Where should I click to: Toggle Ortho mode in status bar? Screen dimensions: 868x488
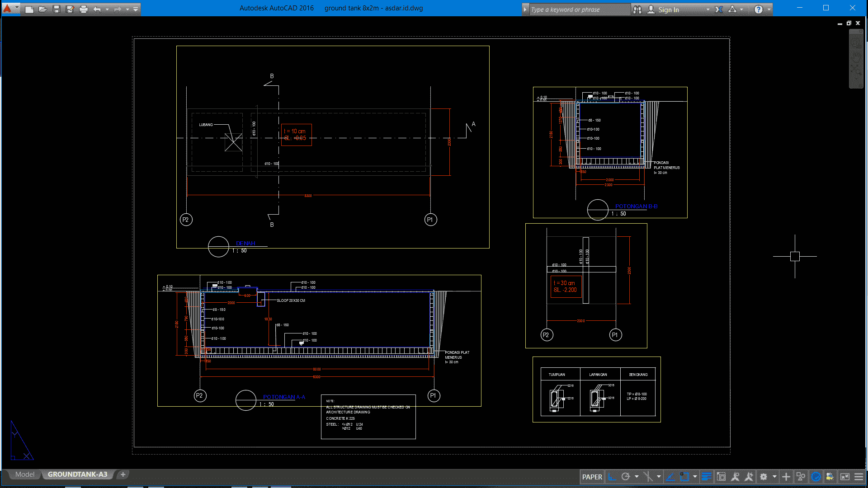(x=612, y=477)
